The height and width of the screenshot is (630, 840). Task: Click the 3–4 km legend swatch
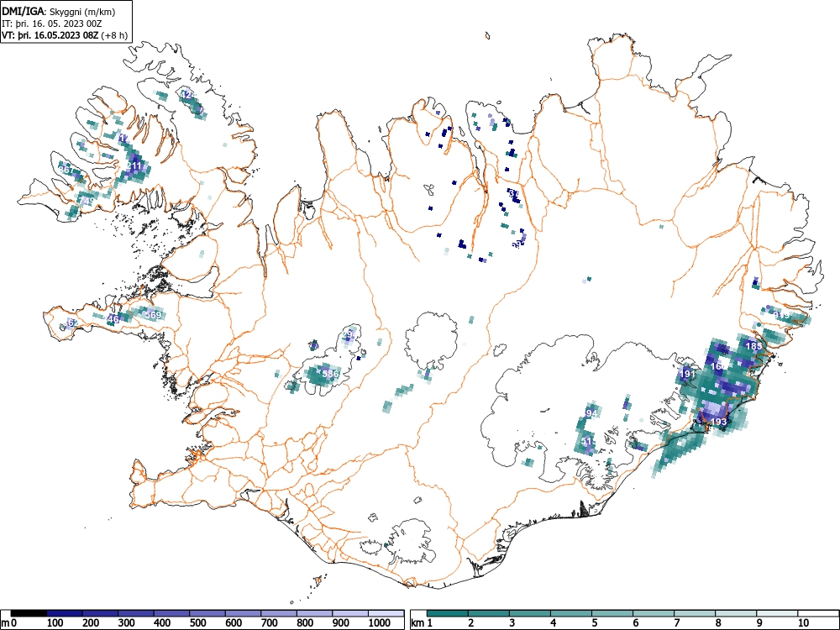click(x=530, y=613)
